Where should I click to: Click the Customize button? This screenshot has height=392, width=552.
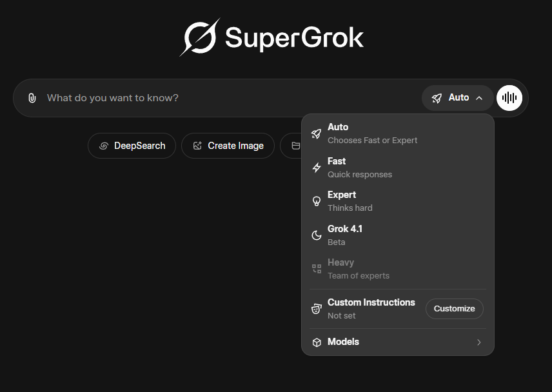point(454,309)
